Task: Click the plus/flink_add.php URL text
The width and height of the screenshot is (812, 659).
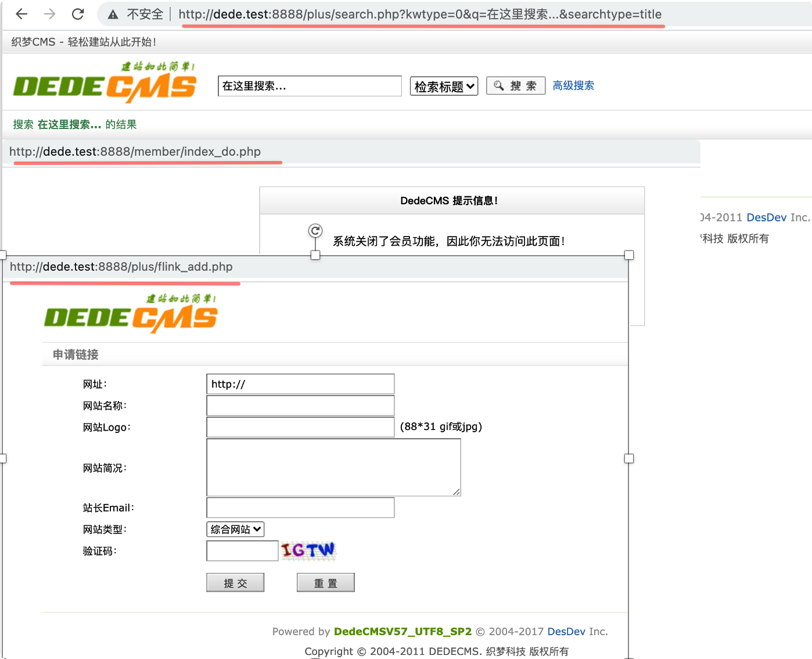Action: coord(121,267)
